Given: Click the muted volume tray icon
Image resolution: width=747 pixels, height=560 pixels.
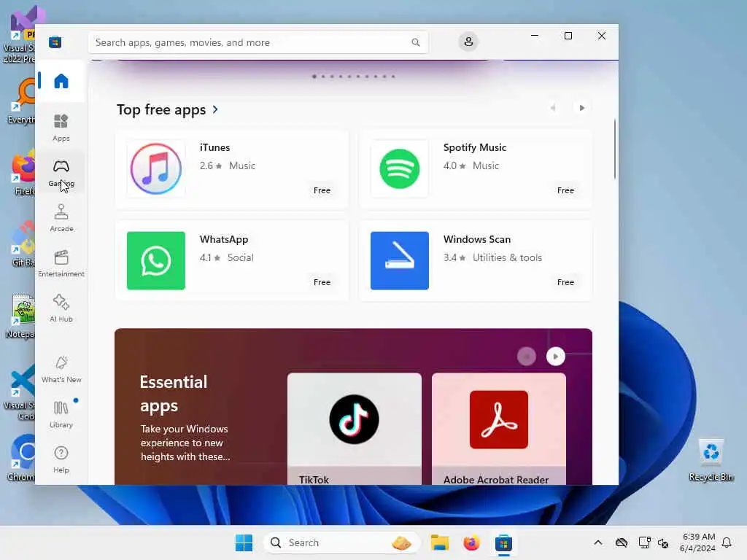Looking at the screenshot, I should click(x=663, y=542).
